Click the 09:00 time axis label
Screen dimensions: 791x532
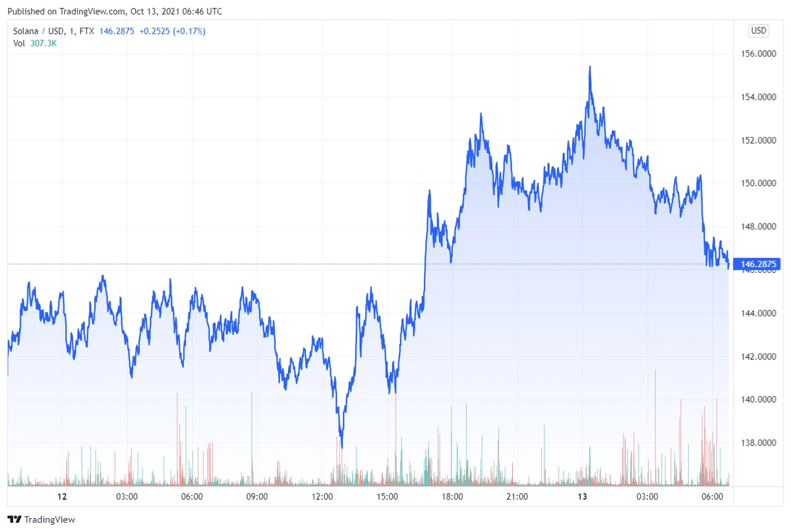point(256,496)
